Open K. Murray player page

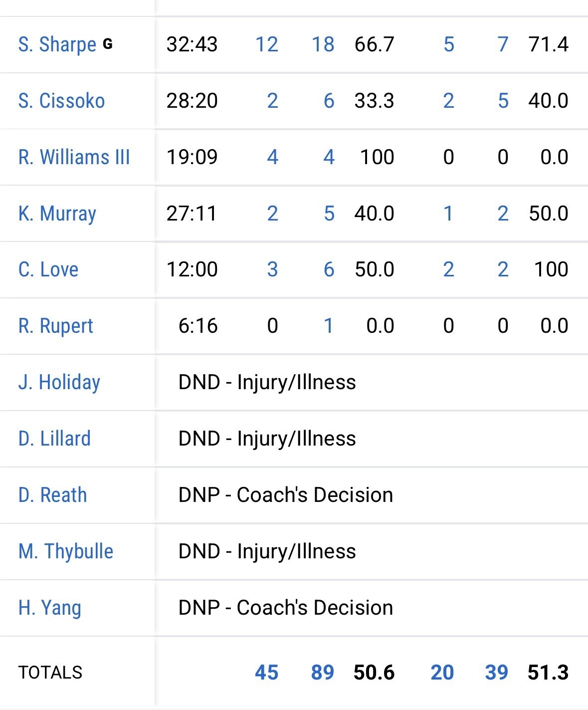tap(57, 214)
